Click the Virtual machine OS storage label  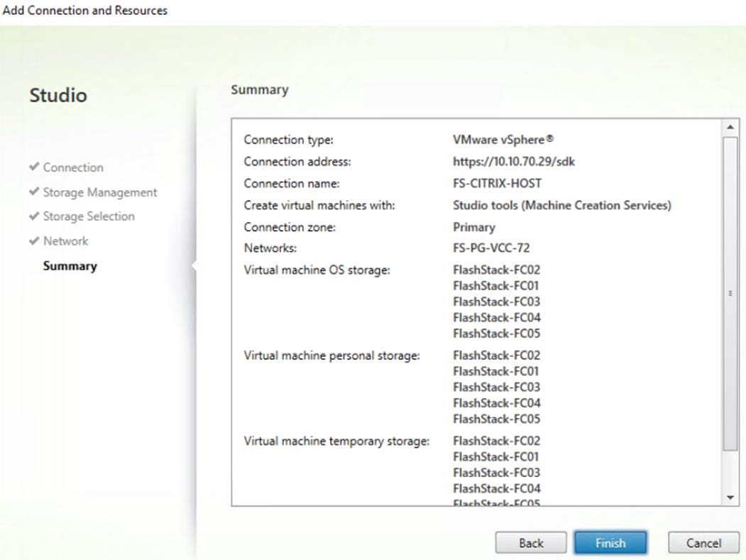pyautogui.click(x=317, y=270)
